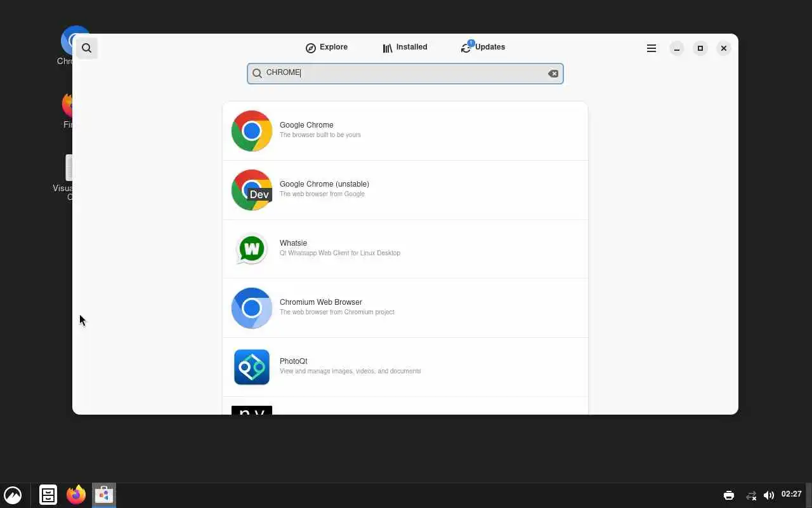This screenshot has width=812, height=508.
Task: Click the Google Chrome app icon
Action: [x=252, y=131]
